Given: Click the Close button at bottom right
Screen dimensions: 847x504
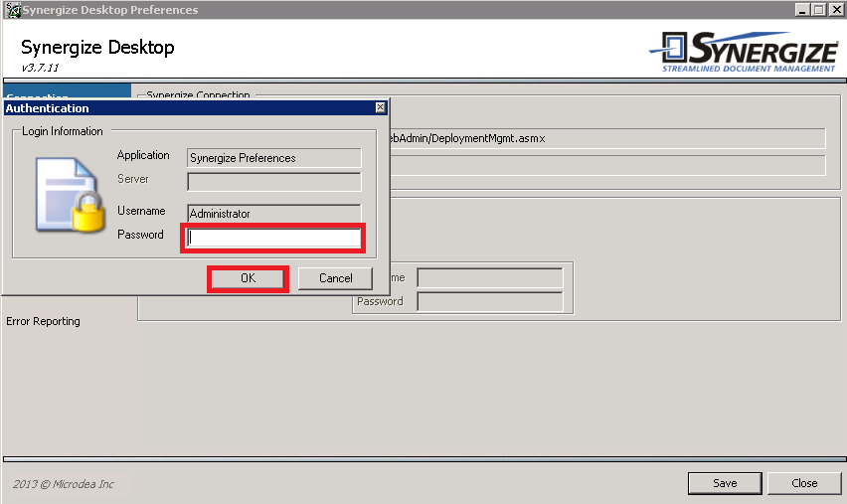Looking at the screenshot, I should (x=804, y=483).
